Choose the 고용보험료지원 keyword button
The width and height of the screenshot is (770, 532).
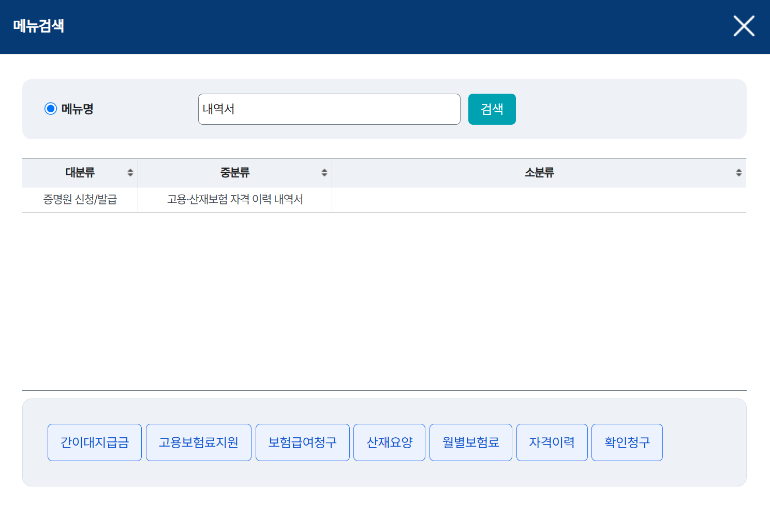[199, 442]
